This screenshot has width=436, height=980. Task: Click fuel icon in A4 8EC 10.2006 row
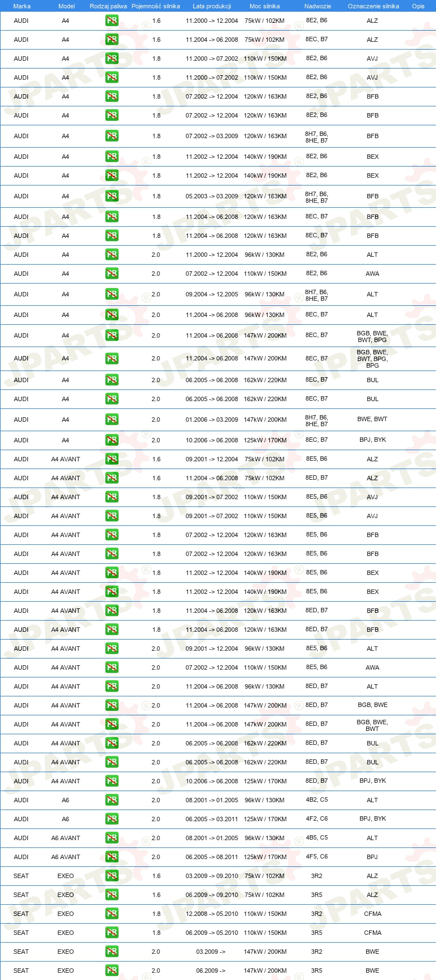coord(112,440)
